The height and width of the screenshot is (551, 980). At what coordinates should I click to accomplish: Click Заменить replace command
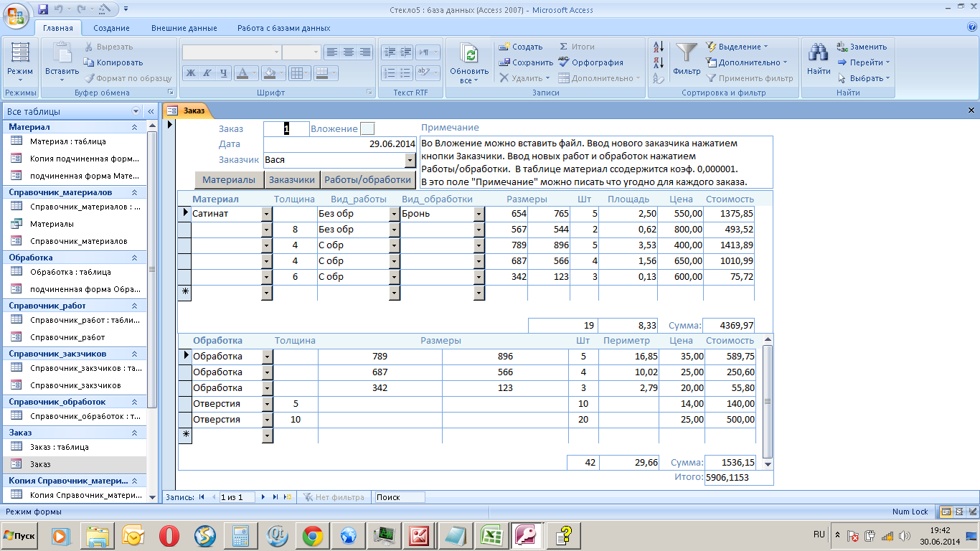tap(862, 47)
